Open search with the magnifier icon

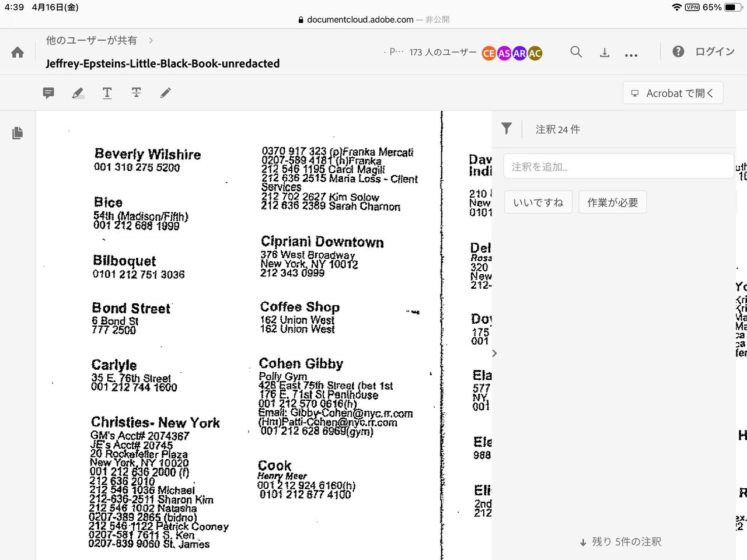(x=576, y=52)
